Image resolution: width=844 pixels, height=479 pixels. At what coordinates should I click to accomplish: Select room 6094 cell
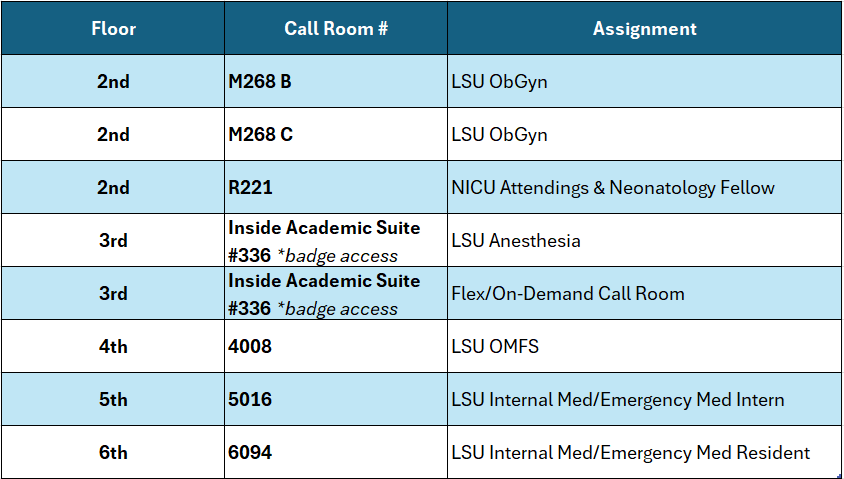click(250, 453)
